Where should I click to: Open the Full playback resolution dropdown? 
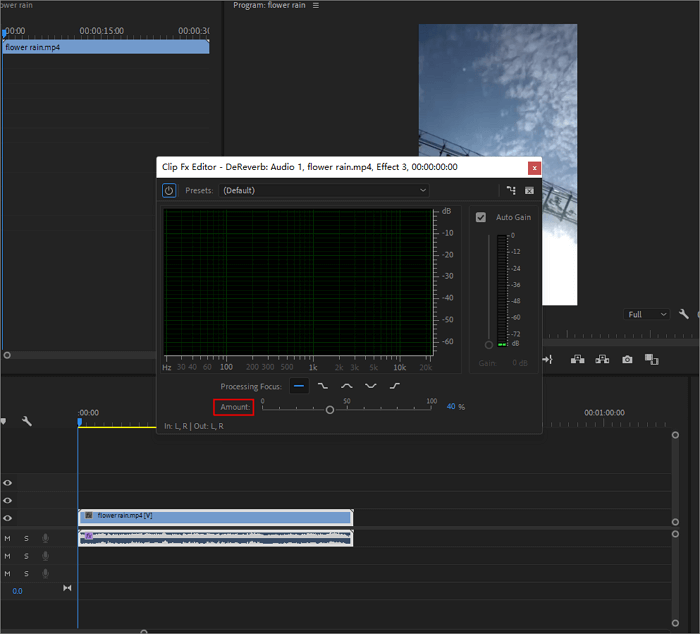pos(647,314)
